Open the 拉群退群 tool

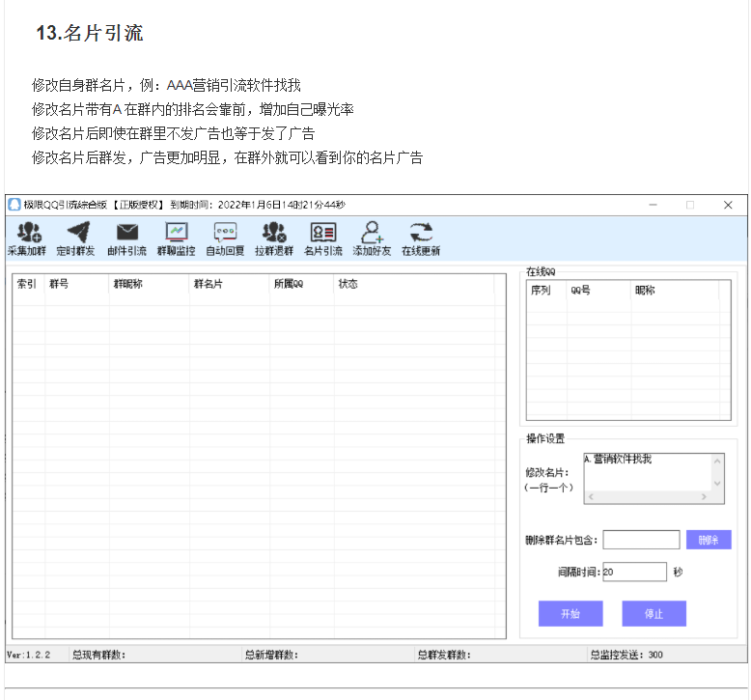pyautogui.click(x=274, y=238)
